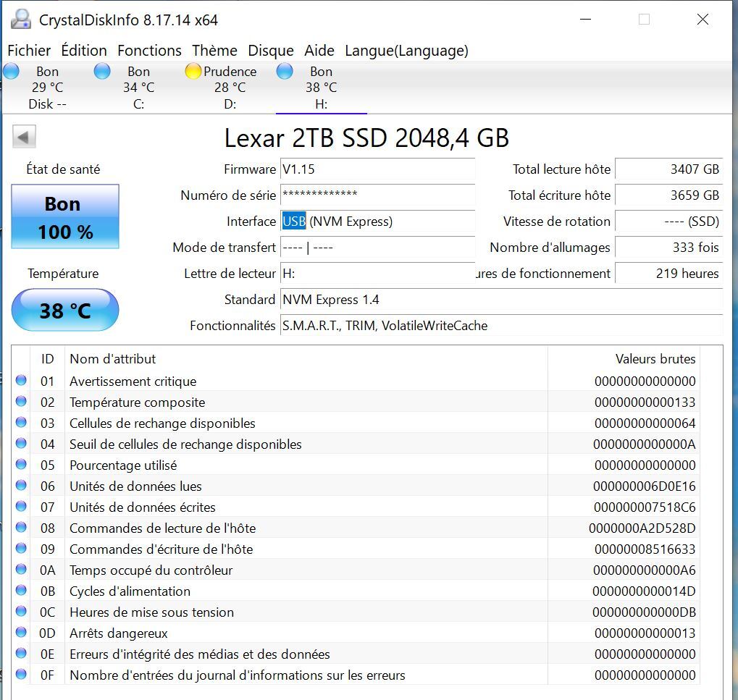Click status dot for Arrêts dangereux
Screen dimensions: 738x700
(x=21, y=632)
